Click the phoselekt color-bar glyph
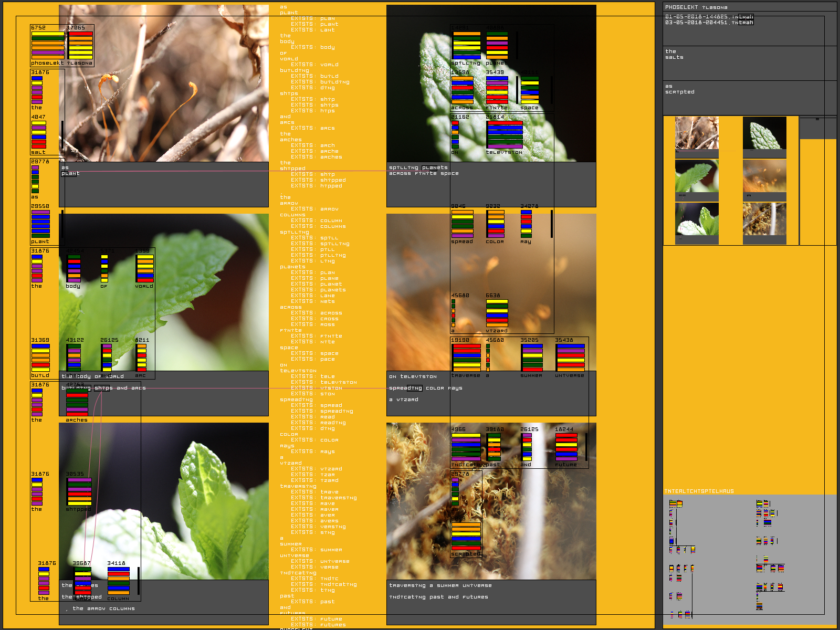The height and width of the screenshot is (630, 840). coord(48,45)
